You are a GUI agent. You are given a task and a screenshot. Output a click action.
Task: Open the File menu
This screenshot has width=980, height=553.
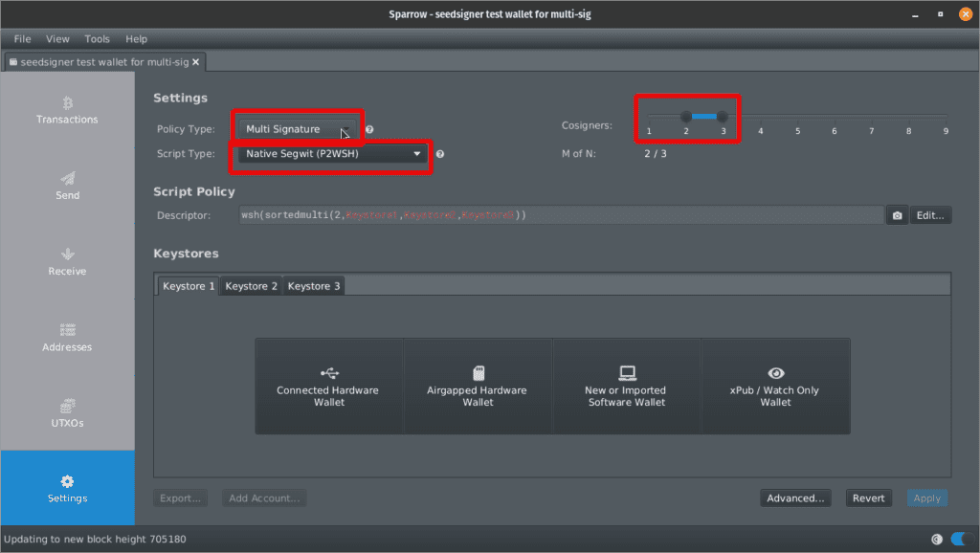23,38
